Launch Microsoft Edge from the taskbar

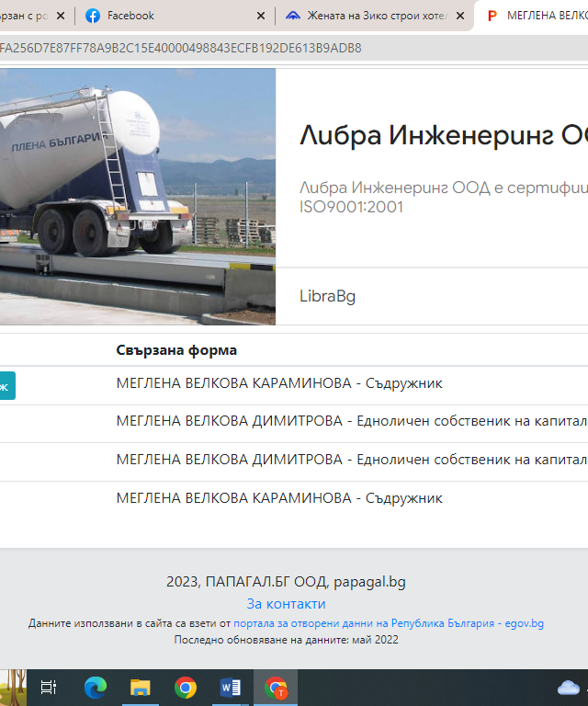pyautogui.click(x=96, y=688)
